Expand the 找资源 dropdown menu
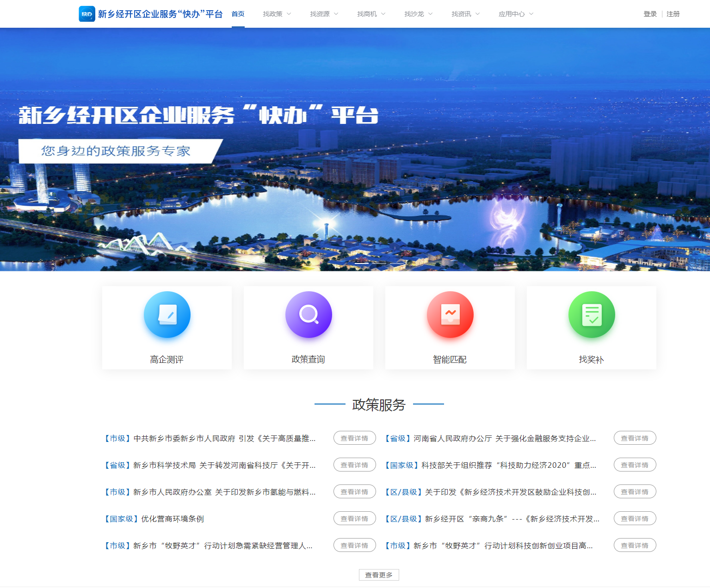Image resolution: width=710 pixels, height=588 pixels. 324,14
